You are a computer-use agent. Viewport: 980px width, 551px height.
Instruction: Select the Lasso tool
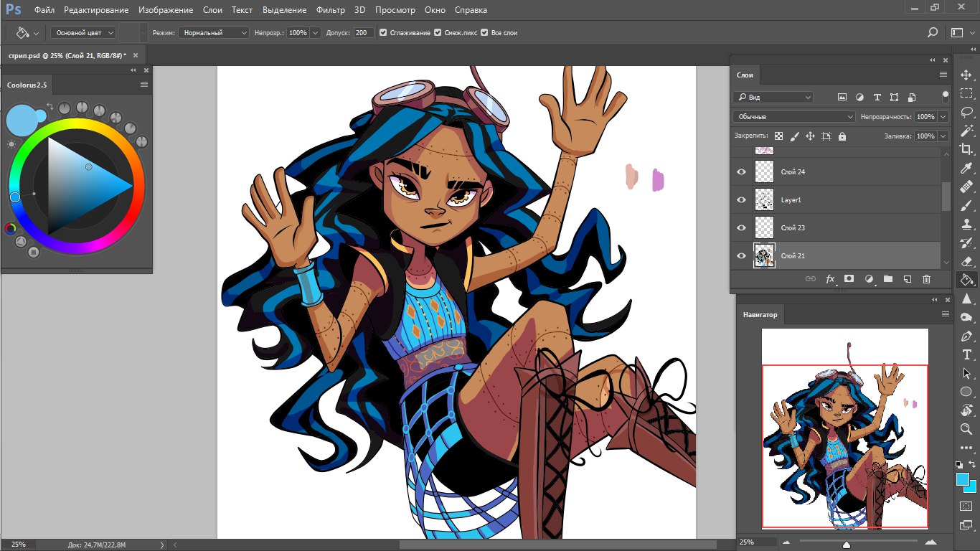click(x=966, y=113)
